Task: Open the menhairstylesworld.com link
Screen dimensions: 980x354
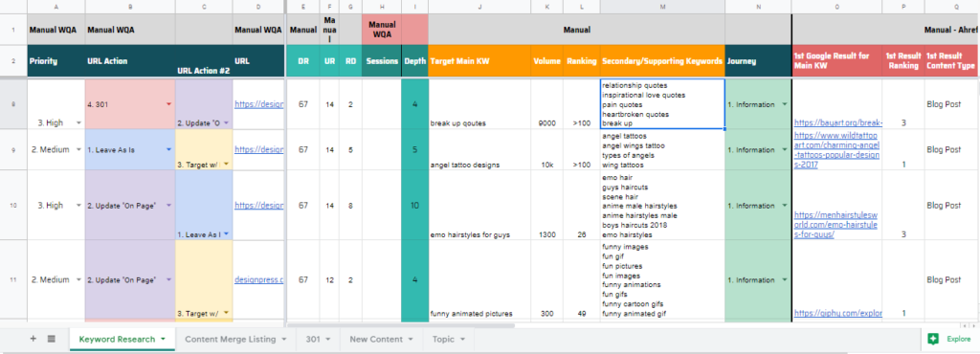Action: pyautogui.click(x=835, y=225)
